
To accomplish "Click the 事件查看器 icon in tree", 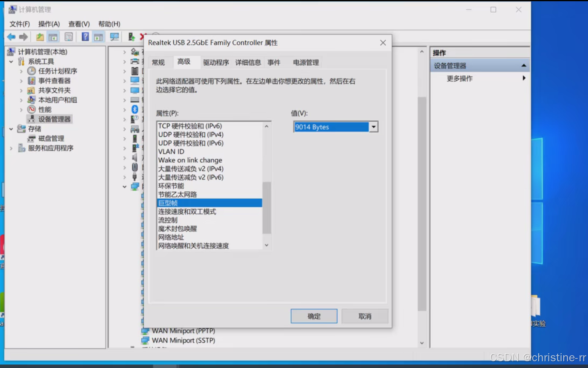I will coord(31,80).
